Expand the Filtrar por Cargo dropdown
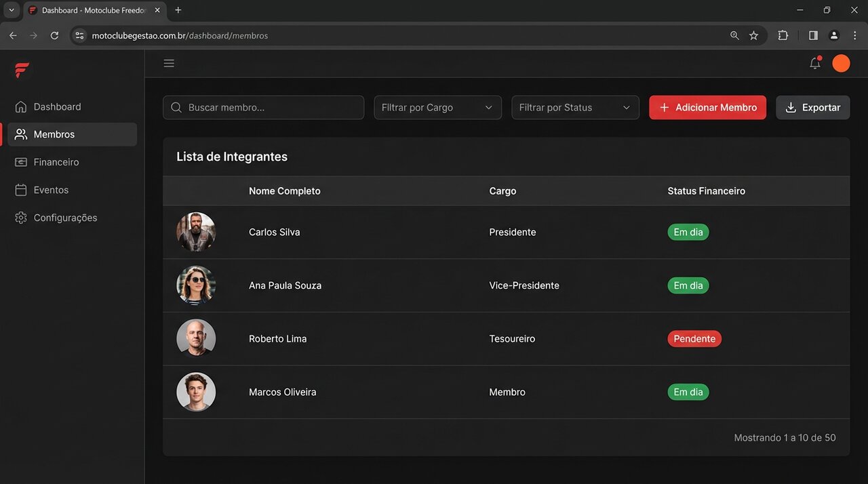Viewport: 868px width, 484px height. [437, 107]
